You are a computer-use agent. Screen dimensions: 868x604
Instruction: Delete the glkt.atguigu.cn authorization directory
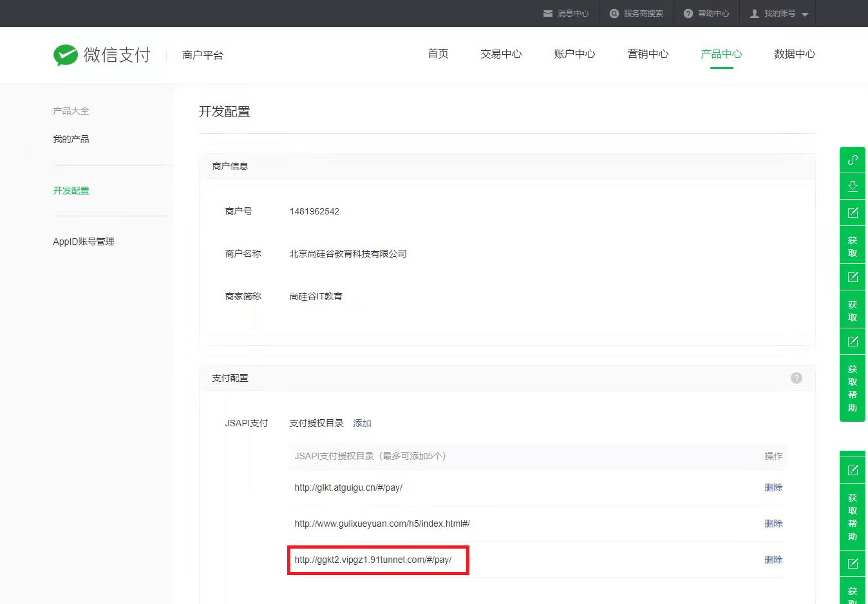click(773, 487)
